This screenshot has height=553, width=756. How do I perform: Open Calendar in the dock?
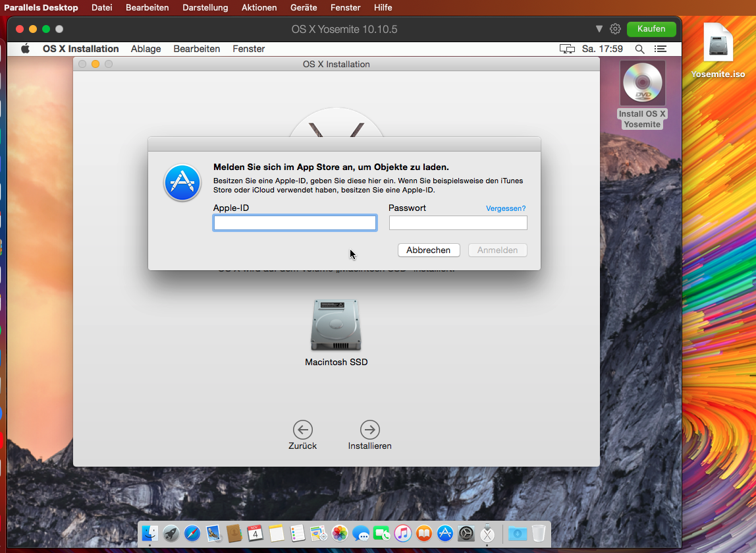pos(255,533)
